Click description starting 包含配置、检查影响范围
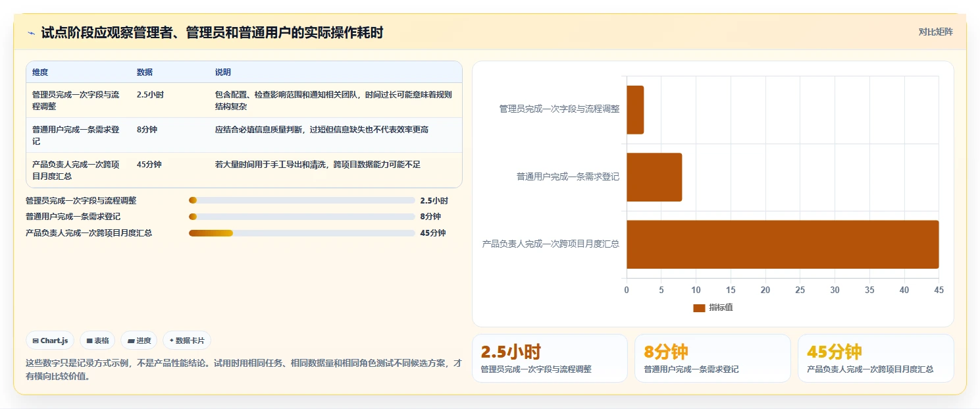The height and width of the screenshot is (409, 980). pyautogui.click(x=334, y=100)
